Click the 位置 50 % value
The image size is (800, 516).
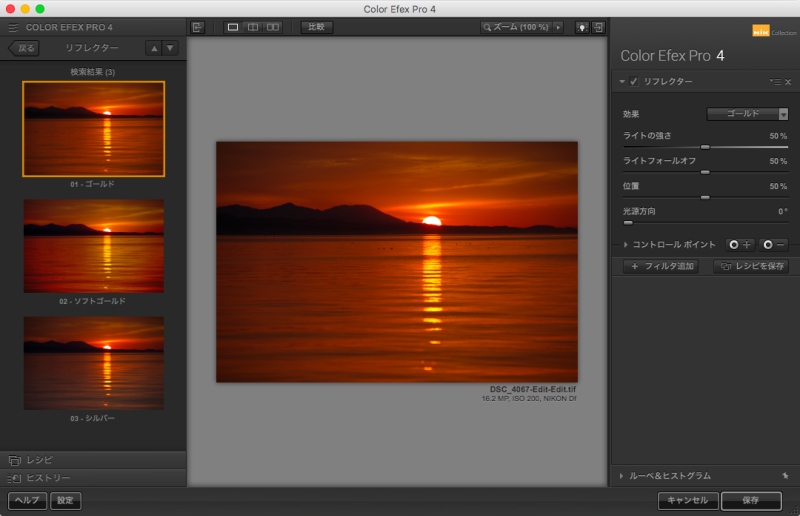click(x=778, y=186)
